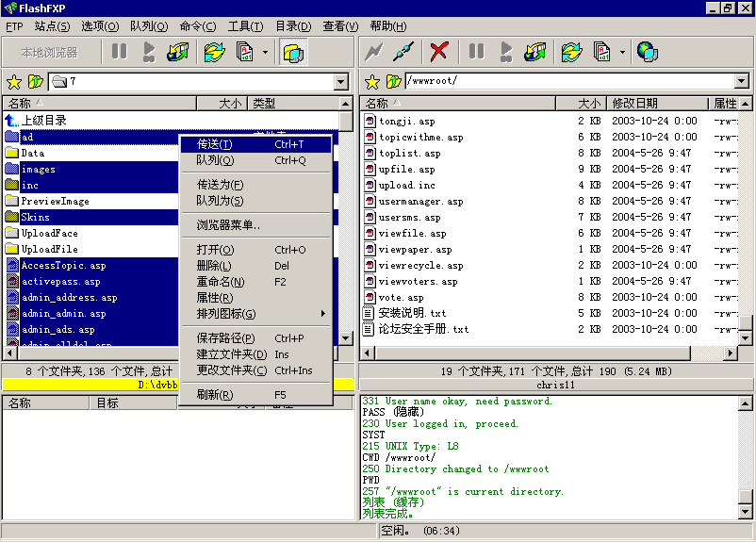Open local pane favorites star
The image size is (756, 542).
coord(14,82)
